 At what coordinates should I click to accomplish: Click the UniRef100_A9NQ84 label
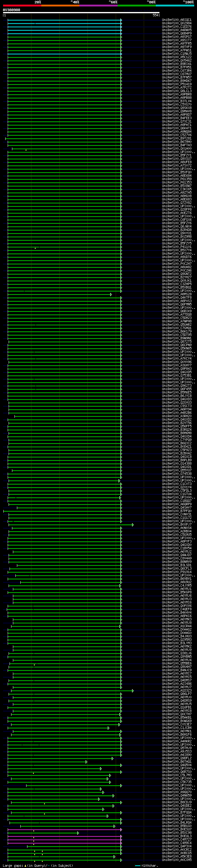point(177,132)
